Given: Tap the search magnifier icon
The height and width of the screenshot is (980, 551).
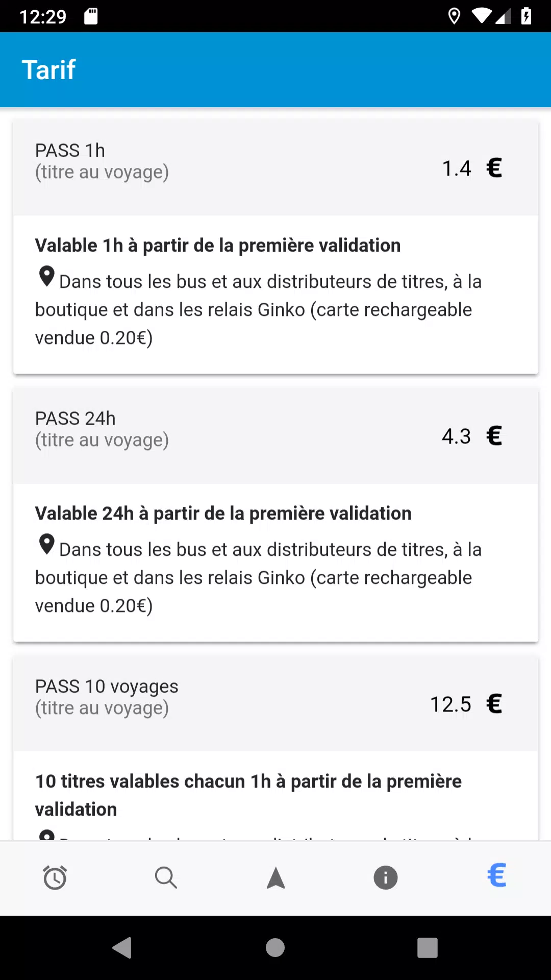Looking at the screenshot, I should click(x=165, y=877).
